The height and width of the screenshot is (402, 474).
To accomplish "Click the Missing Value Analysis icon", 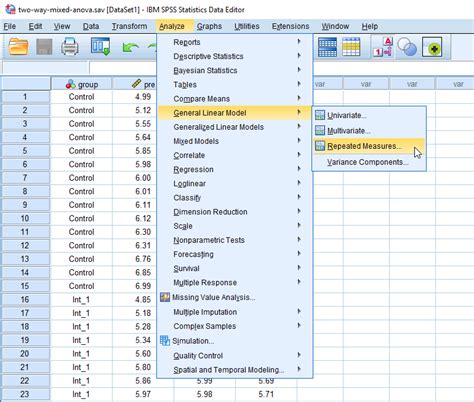I will (x=165, y=297).
